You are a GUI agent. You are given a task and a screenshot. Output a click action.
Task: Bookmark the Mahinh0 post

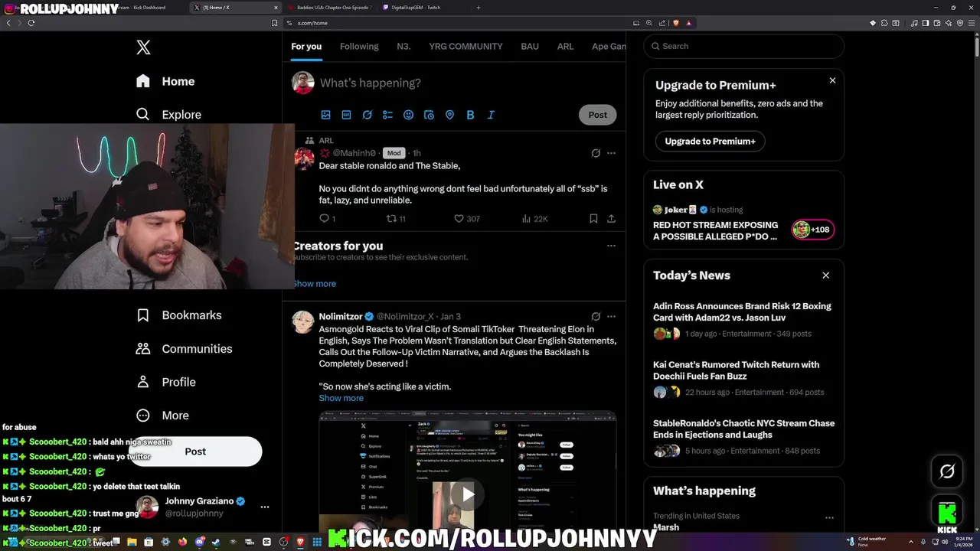(x=593, y=219)
